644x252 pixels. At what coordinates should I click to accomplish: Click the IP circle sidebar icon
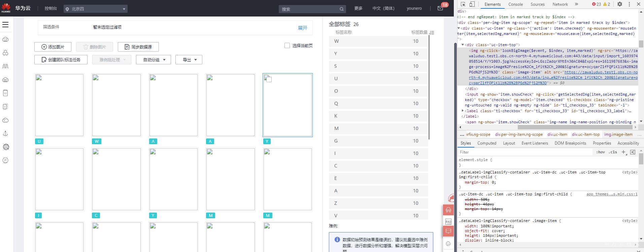pos(5,160)
